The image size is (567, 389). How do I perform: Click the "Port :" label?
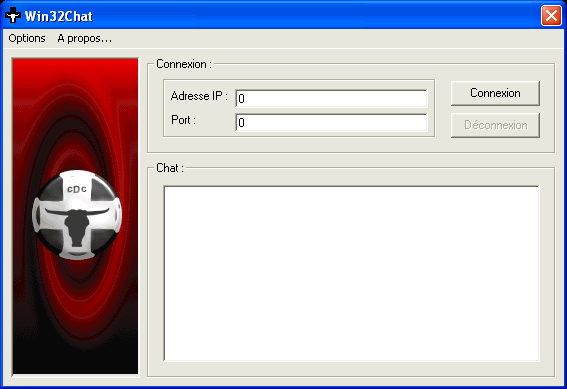tap(183, 120)
